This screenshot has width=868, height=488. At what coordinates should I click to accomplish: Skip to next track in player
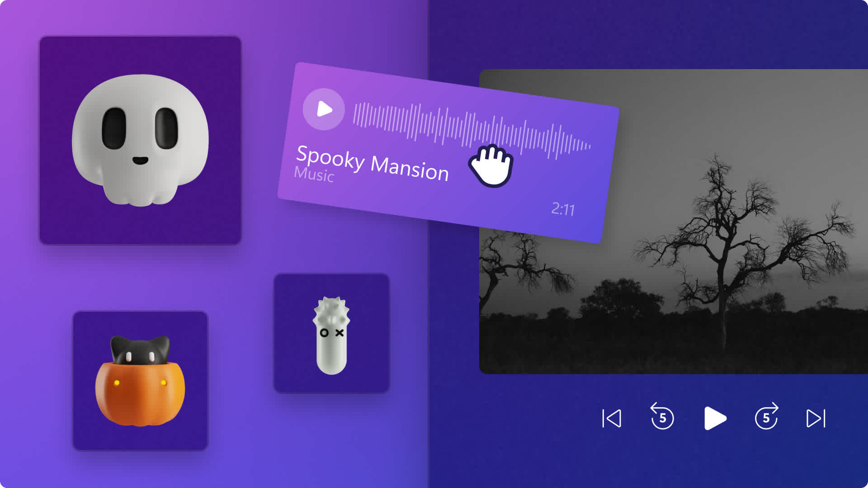(x=816, y=418)
